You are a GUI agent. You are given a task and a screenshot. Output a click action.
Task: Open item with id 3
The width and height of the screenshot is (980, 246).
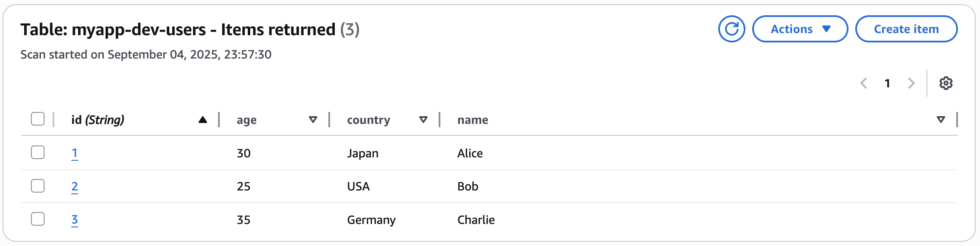[75, 220]
